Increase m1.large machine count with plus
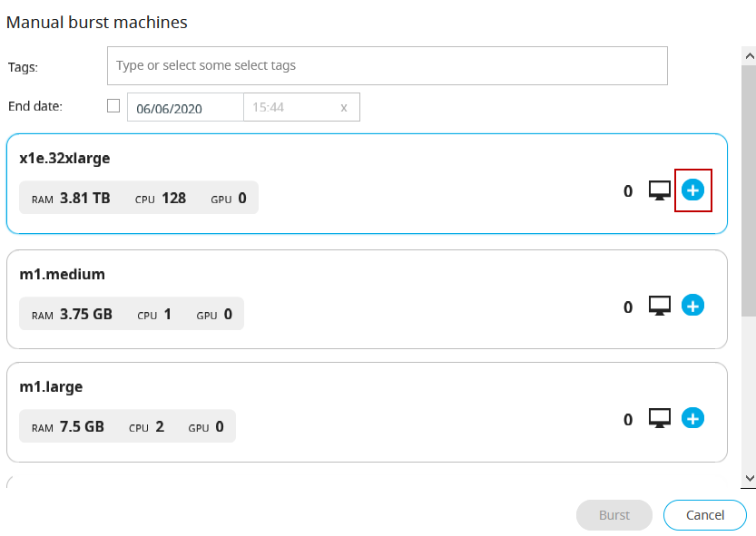The height and width of the screenshot is (536, 756). pyautogui.click(x=692, y=418)
